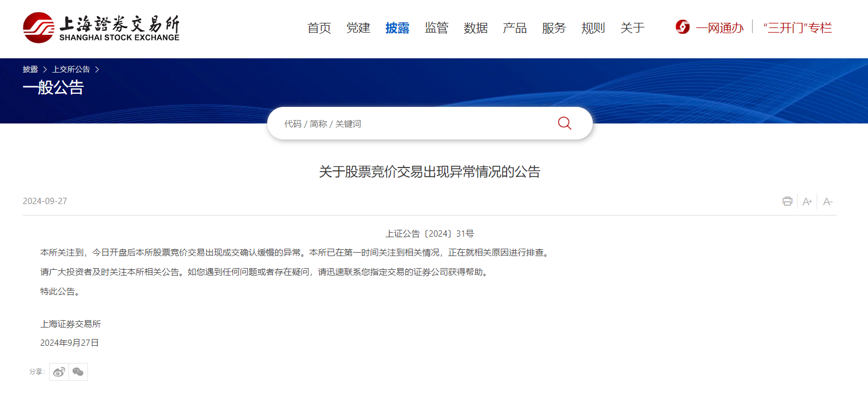
Task: Open the 规则 navigation menu
Action: (593, 28)
